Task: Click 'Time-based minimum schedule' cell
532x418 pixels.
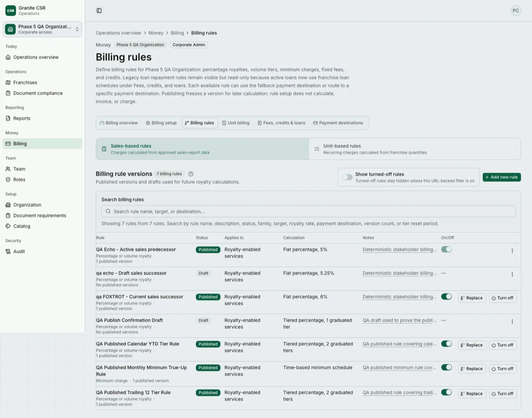Action: click(318, 367)
